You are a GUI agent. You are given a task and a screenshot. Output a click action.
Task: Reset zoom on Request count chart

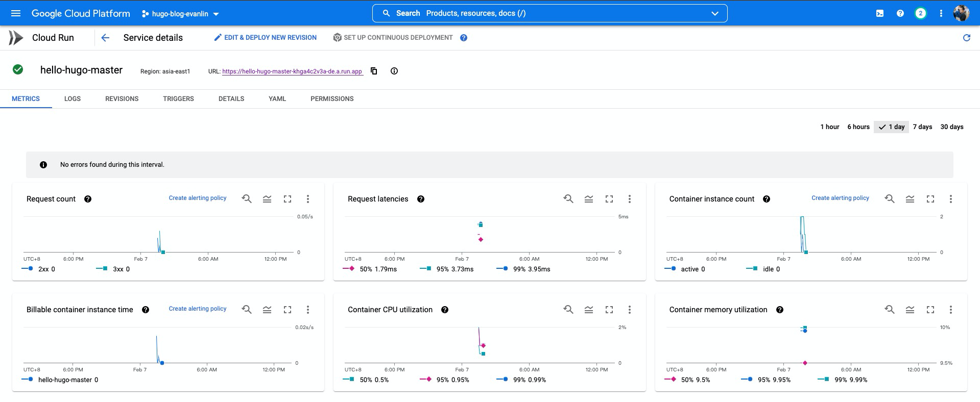tap(247, 199)
